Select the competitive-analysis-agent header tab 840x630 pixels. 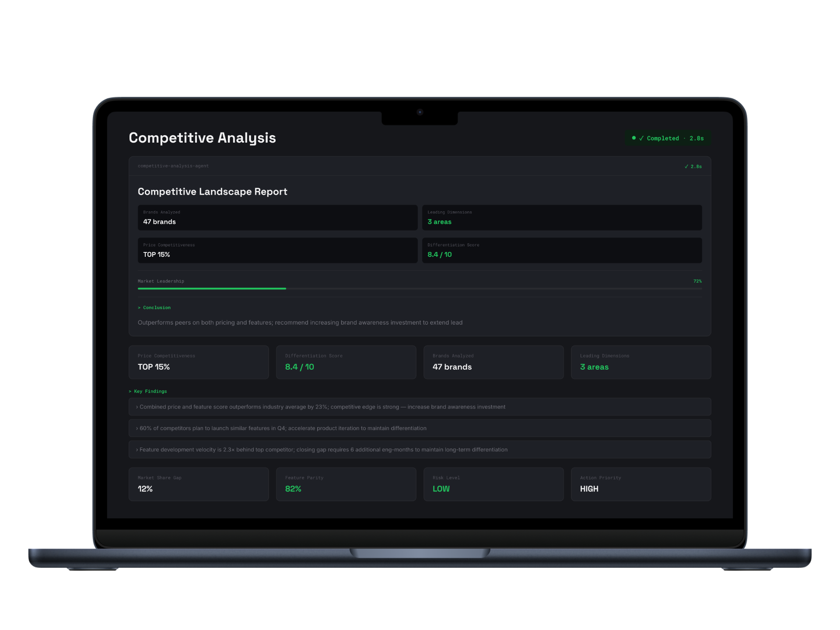pyautogui.click(x=173, y=166)
